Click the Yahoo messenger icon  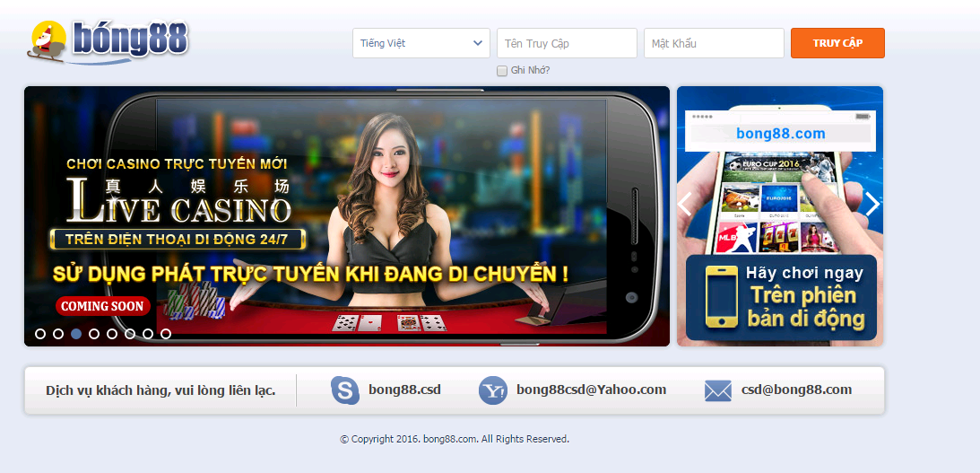(x=493, y=390)
